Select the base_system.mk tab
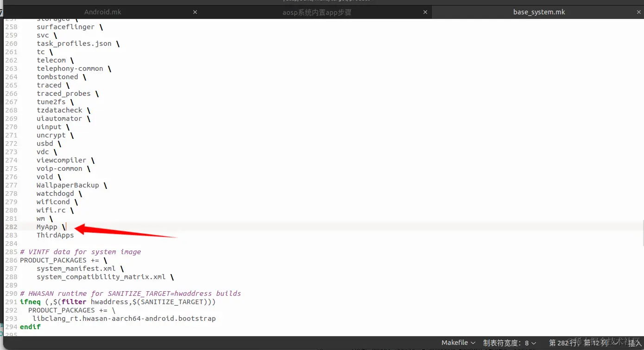Screen dimensions: 644x350 pyautogui.click(x=539, y=12)
